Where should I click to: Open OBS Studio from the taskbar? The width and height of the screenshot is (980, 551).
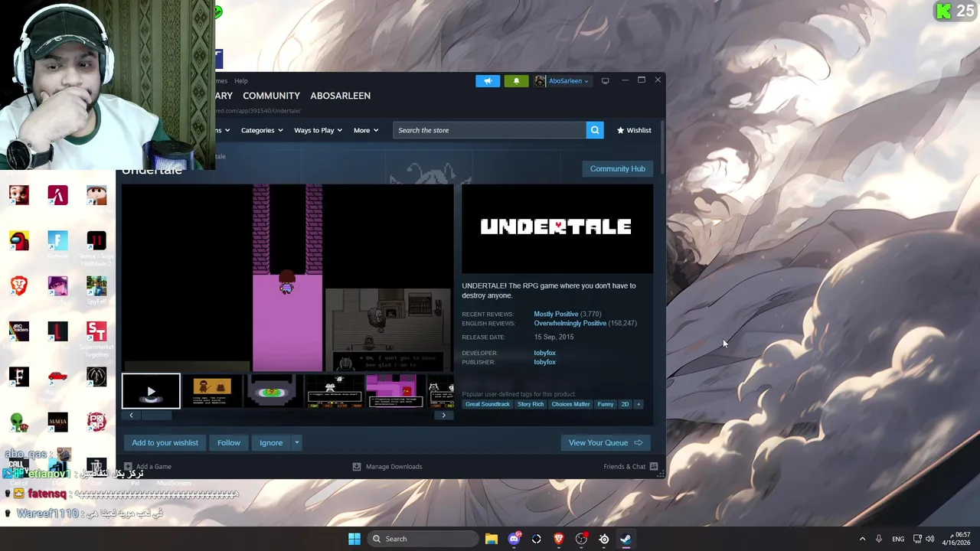tap(581, 539)
